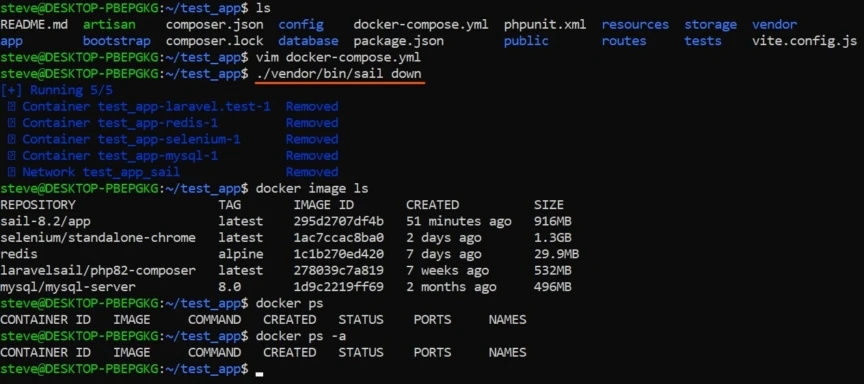
Task: Click 2 months ago created value
Action: [x=451, y=287]
